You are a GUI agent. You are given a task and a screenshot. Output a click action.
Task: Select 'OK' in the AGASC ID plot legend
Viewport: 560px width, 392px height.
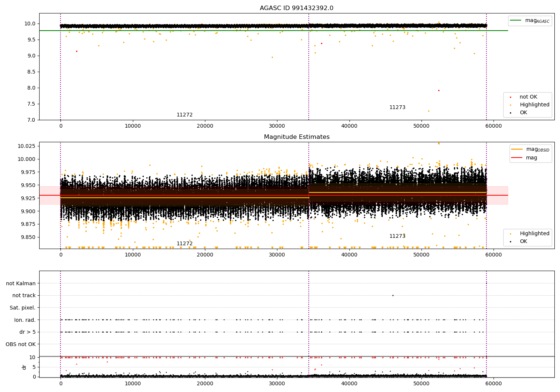(523, 113)
